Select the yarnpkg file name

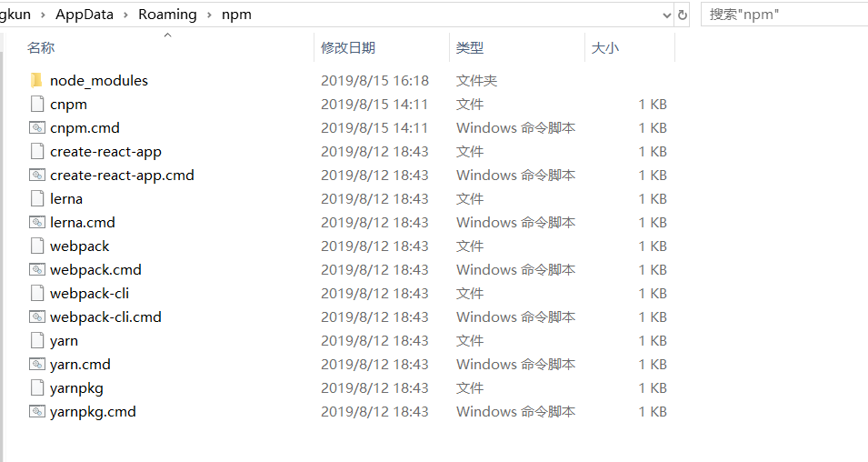(77, 388)
